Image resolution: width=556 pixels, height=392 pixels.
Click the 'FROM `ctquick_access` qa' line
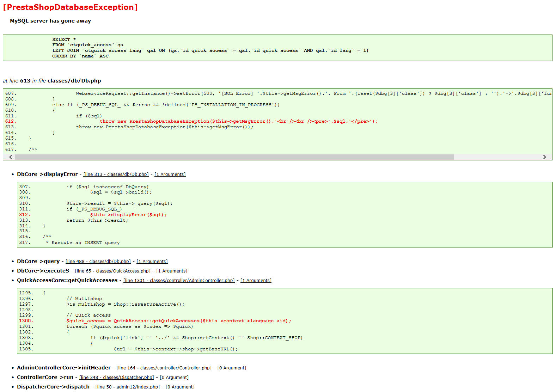coord(88,45)
